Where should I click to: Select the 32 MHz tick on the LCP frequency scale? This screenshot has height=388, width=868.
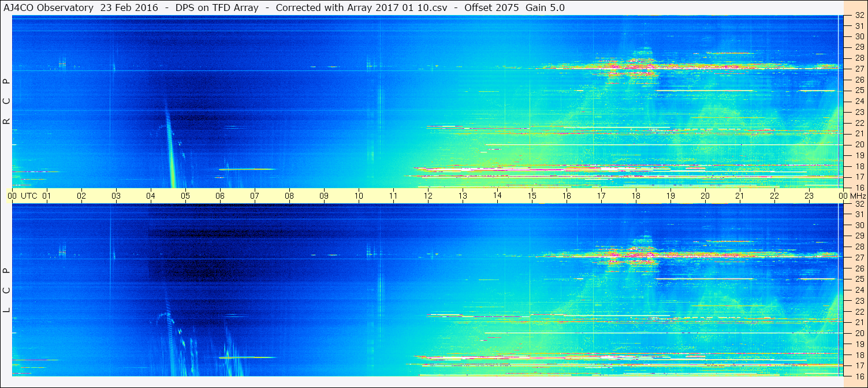coord(859,204)
